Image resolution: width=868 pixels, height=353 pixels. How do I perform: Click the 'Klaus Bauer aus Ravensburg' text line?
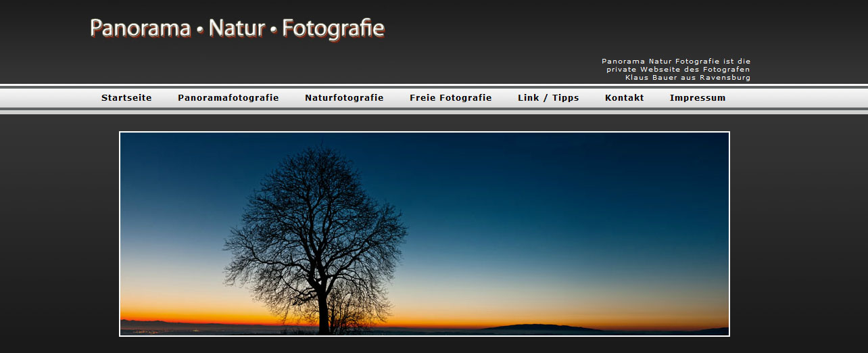tap(687, 78)
